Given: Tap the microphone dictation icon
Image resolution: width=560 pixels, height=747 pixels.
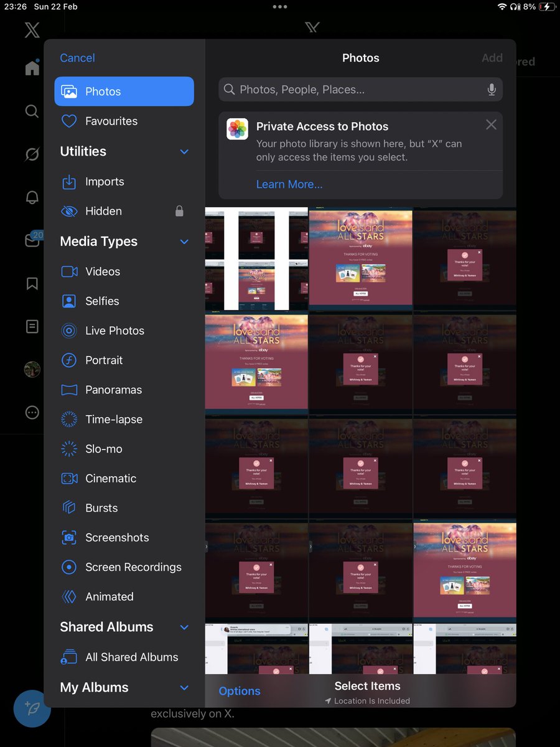Looking at the screenshot, I should pyautogui.click(x=492, y=90).
